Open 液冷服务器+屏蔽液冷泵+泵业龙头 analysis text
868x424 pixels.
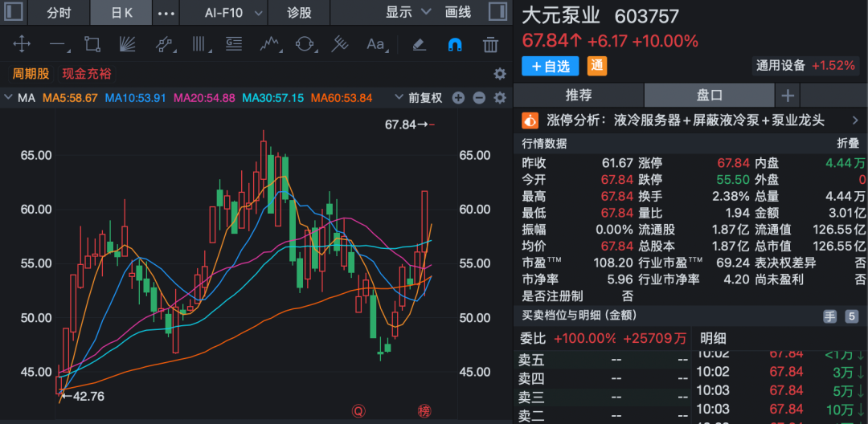pyautogui.click(x=719, y=120)
